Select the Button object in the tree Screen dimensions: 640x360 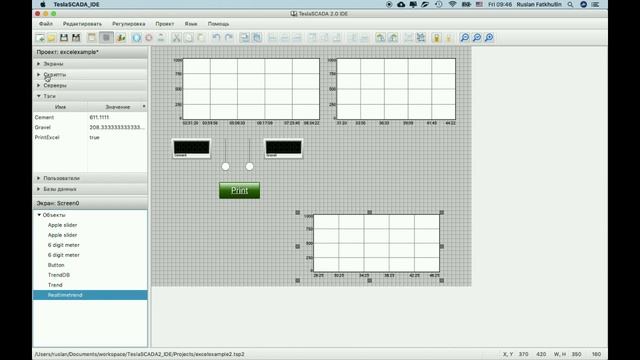(x=56, y=265)
